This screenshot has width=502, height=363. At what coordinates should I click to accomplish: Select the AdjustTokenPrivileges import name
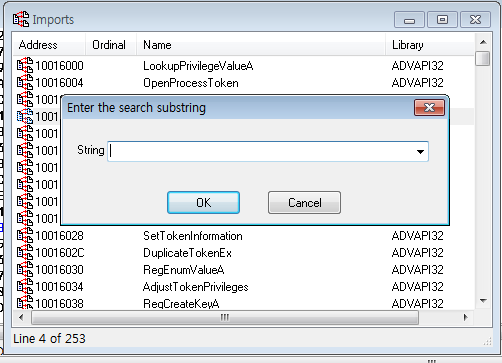coord(196,287)
